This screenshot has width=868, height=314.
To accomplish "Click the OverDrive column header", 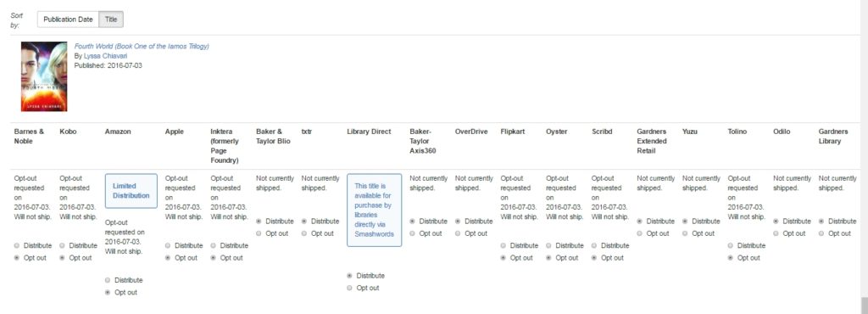I will click(471, 132).
